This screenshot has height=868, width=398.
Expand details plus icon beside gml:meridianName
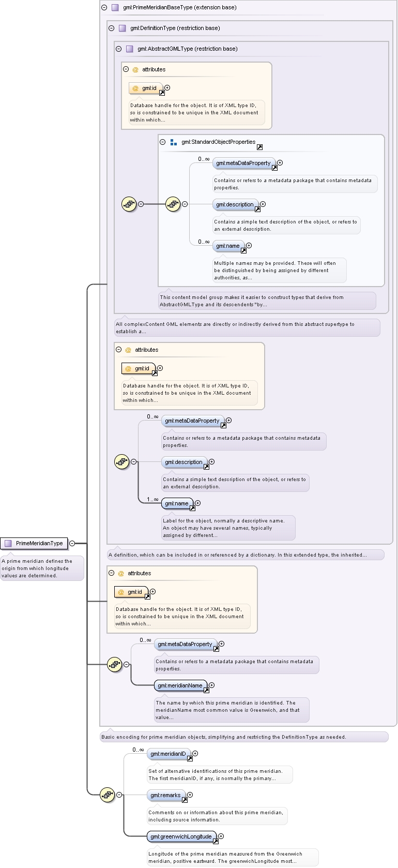211,685
